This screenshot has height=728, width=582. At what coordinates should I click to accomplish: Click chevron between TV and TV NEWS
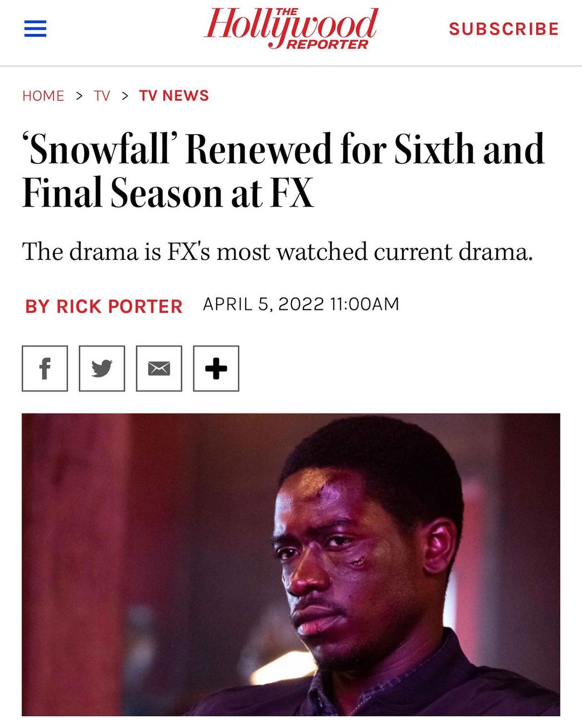[125, 96]
